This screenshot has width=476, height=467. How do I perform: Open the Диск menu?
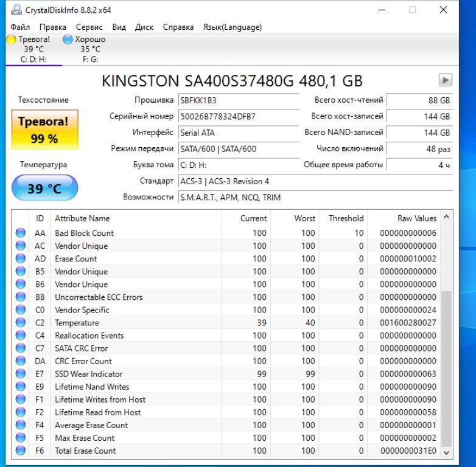click(144, 27)
